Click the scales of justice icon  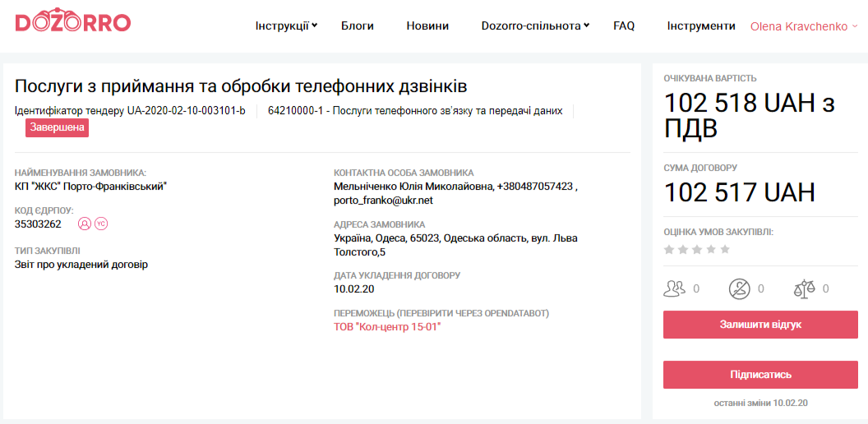805,288
